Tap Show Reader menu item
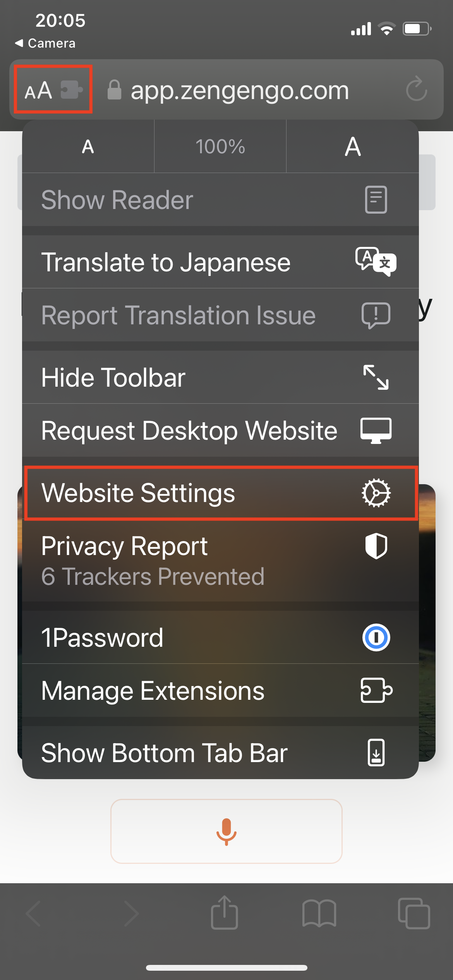 pos(220,200)
